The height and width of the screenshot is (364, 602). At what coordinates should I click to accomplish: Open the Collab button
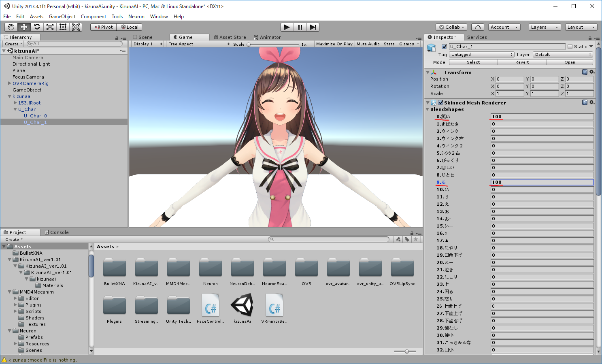pyautogui.click(x=452, y=27)
